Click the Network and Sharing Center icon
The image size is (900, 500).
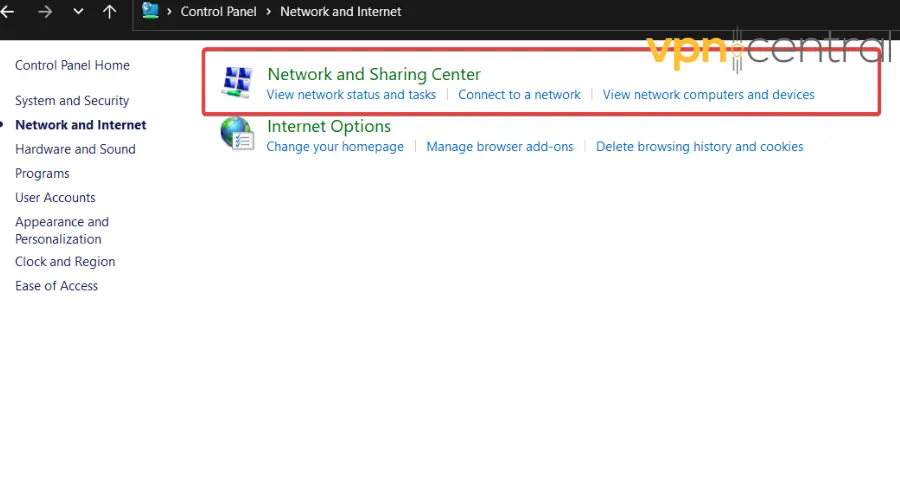[x=237, y=82]
